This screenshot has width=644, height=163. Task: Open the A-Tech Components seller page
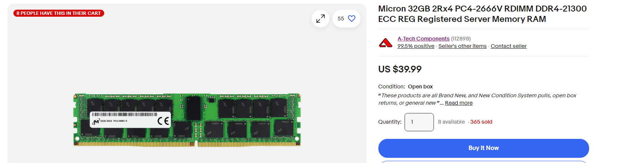[423, 39]
